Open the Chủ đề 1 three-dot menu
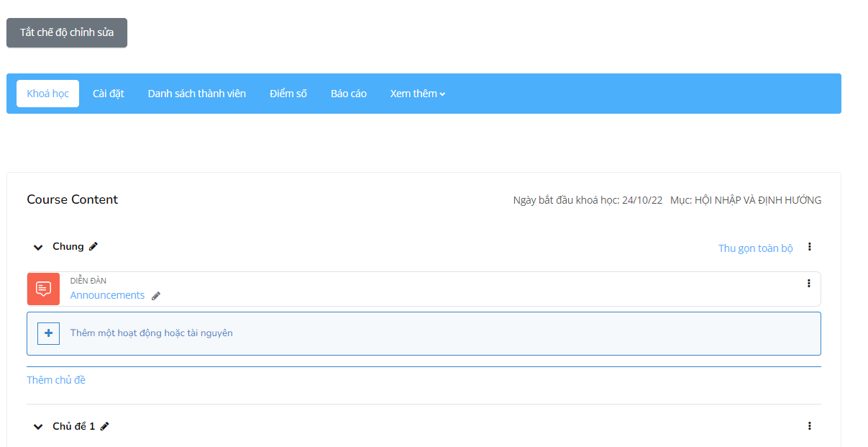Viewport: 868px width, 447px height. coord(809,426)
